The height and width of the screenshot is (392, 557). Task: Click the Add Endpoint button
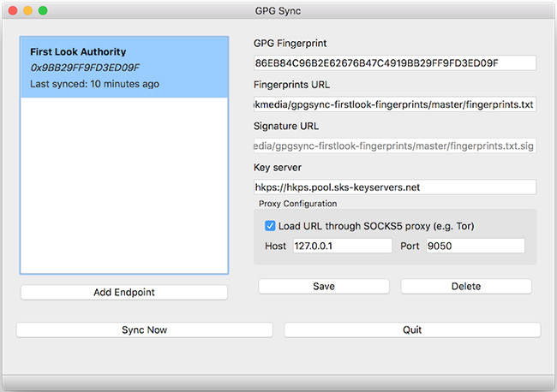tap(123, 293)
